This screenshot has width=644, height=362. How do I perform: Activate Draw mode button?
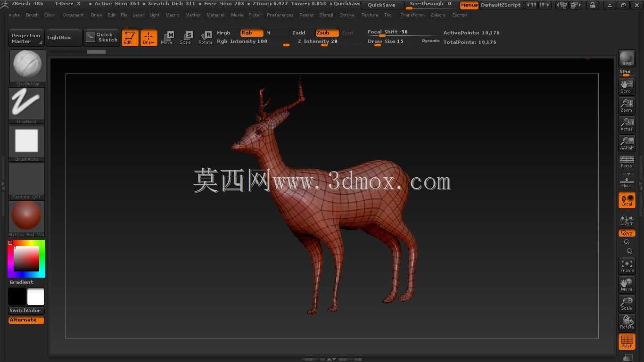(x=149, y=38)
